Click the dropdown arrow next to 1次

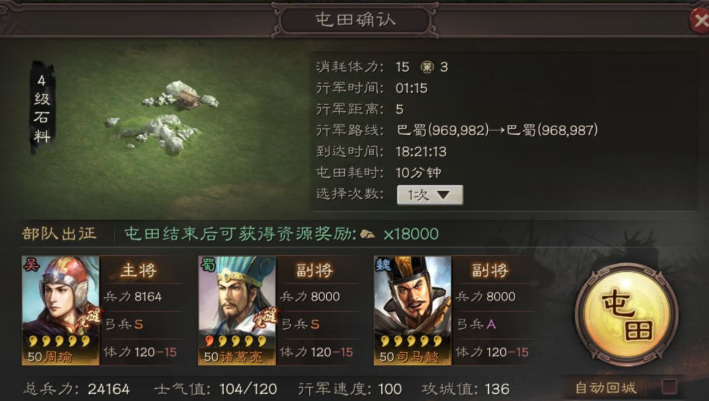(x=443, y=195)
